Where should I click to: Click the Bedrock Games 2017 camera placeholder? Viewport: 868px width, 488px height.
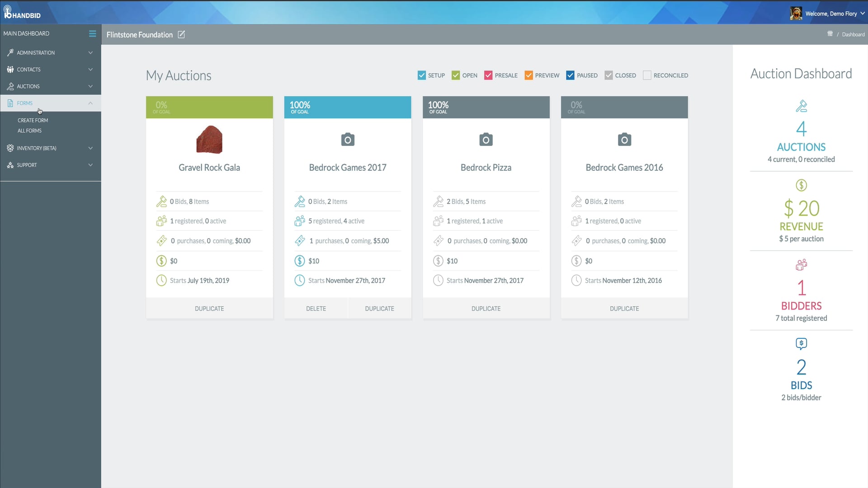click(x=348, y=139)
